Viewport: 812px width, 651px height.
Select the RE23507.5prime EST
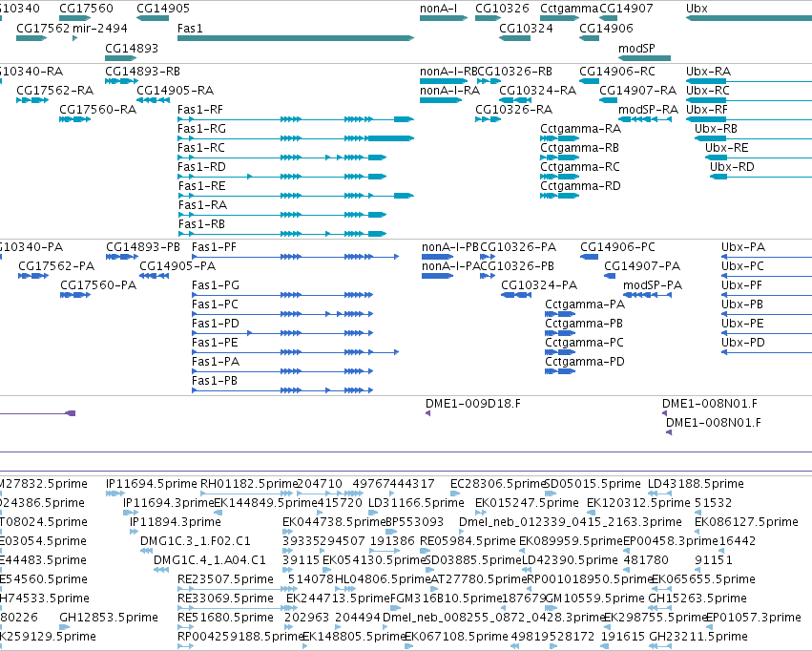(x=238, y=589)
